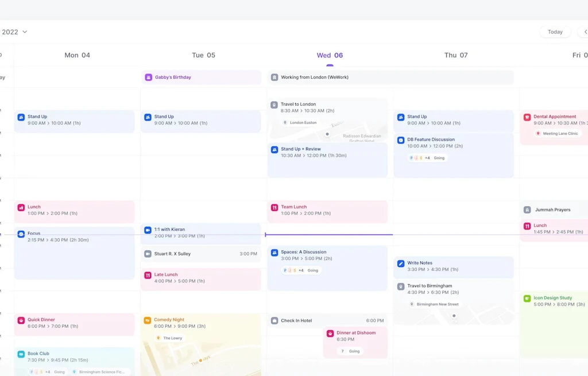Click the Icon Design Study icon

[527, 299]
